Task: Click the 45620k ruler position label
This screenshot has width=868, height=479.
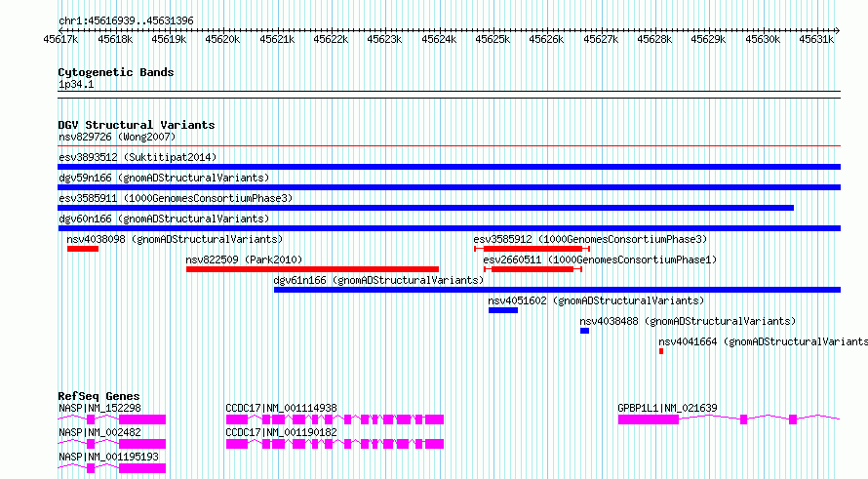Action: [222, 40]
